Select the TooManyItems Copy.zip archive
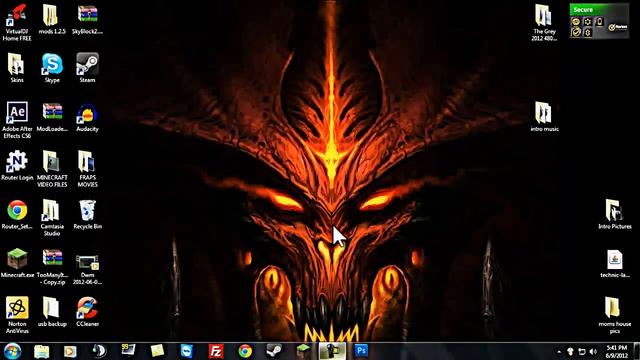 coord(52,266)
